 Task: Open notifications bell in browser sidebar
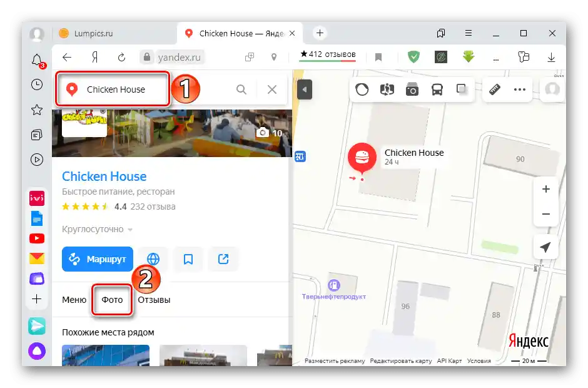(x=37, y=61)
